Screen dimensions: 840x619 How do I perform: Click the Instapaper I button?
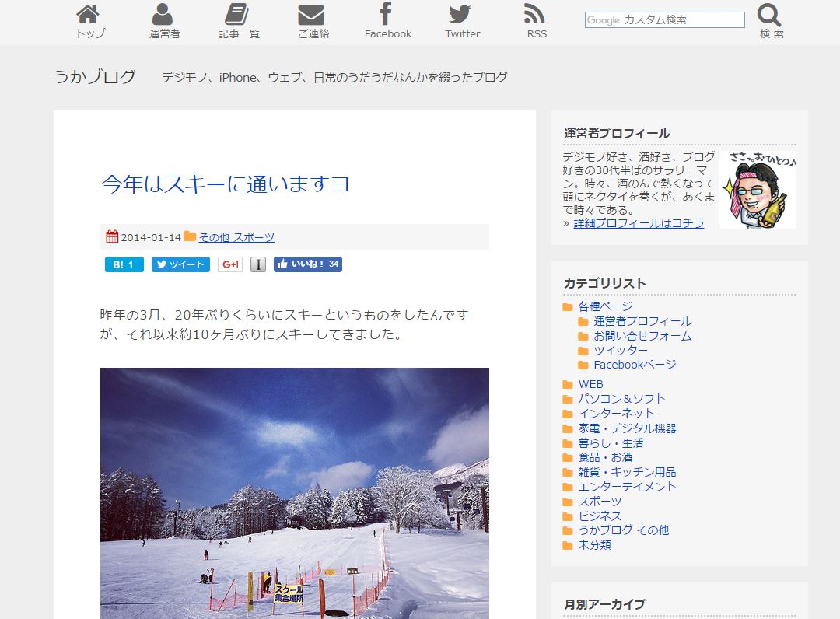pyautogui.click(x=258, y=264)
